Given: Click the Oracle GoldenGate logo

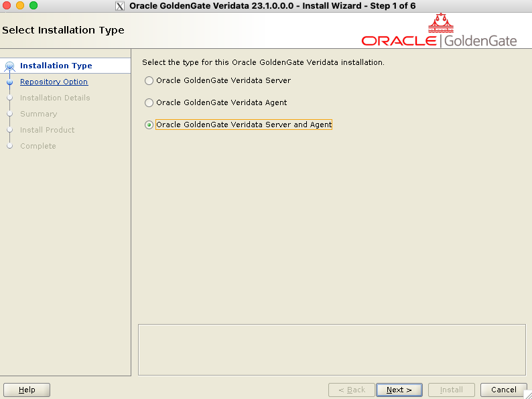Looking at the screenshot, I should (439, 33).
